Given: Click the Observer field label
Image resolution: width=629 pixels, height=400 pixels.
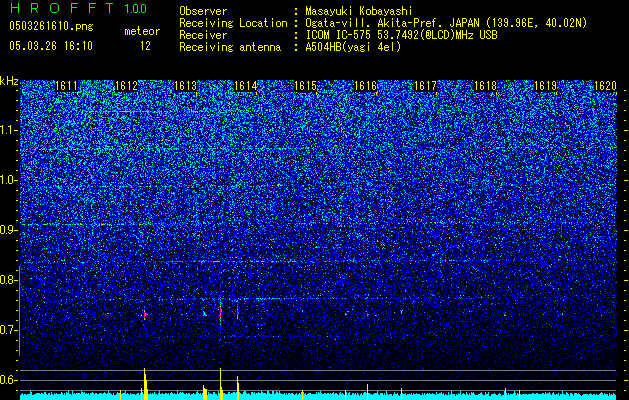Looking at the screenshot, I should pyautogui.click(x=203, y=11).
